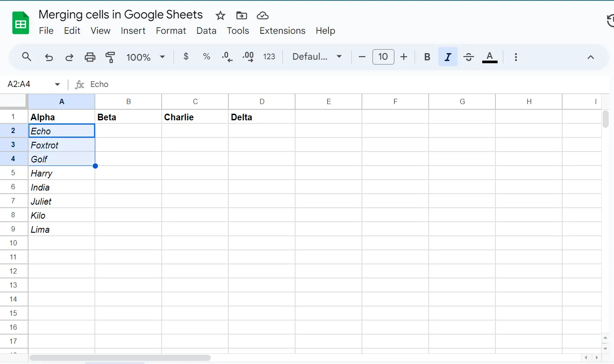
Task: Click the font size field
Action: (x=383, y=57)
